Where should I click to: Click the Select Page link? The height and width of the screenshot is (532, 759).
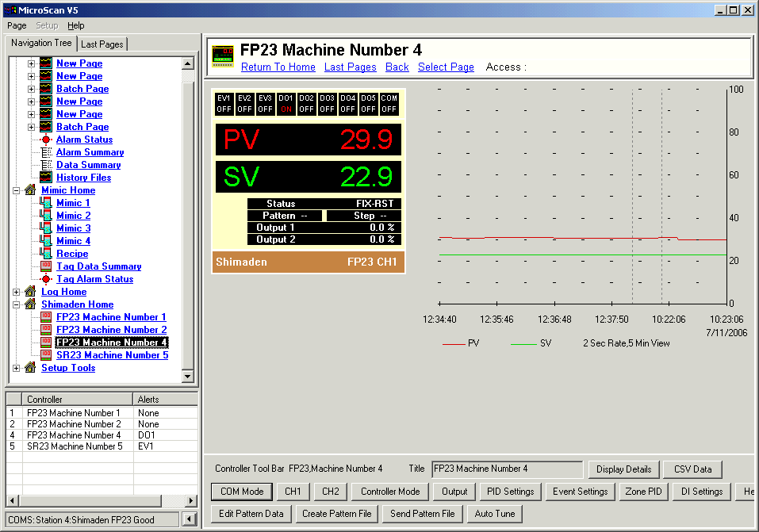(447, 67)
